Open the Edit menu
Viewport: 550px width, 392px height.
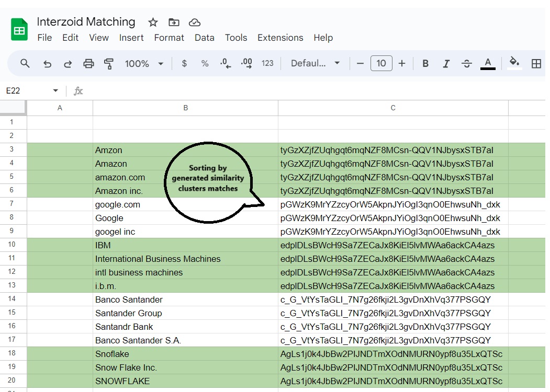tap(70, 38)
